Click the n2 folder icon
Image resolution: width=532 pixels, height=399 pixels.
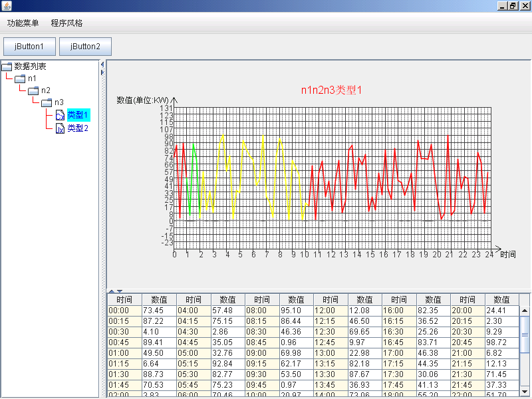pyautogui.click(x=34, y=90)
